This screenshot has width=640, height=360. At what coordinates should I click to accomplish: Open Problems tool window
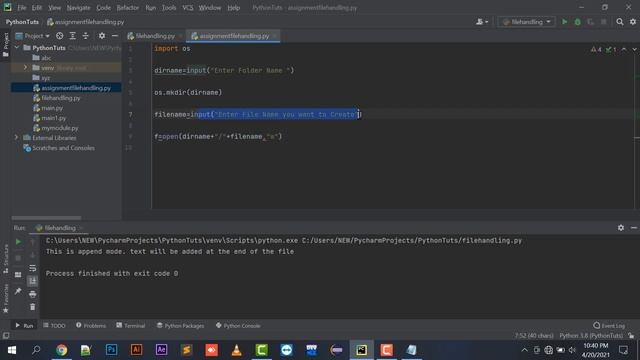point(91,326)
